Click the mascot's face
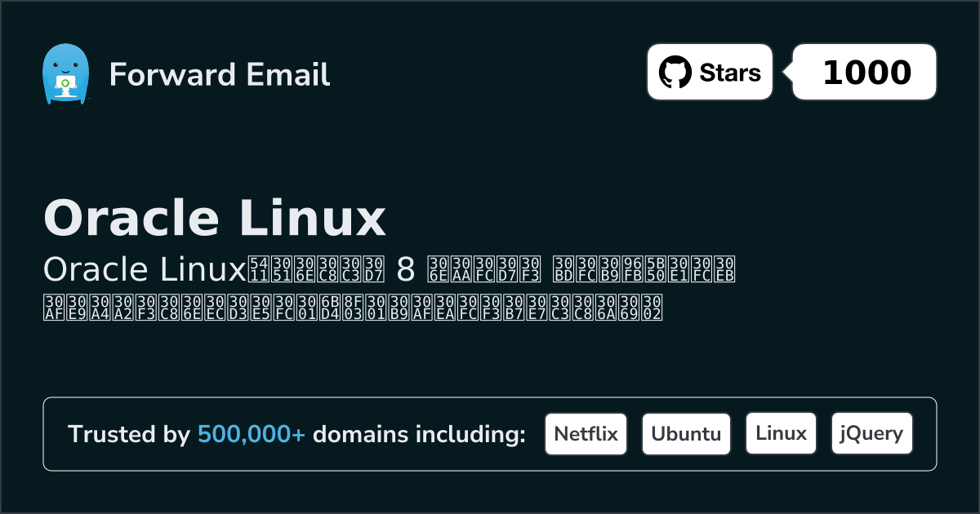 [x=65, y=62]
